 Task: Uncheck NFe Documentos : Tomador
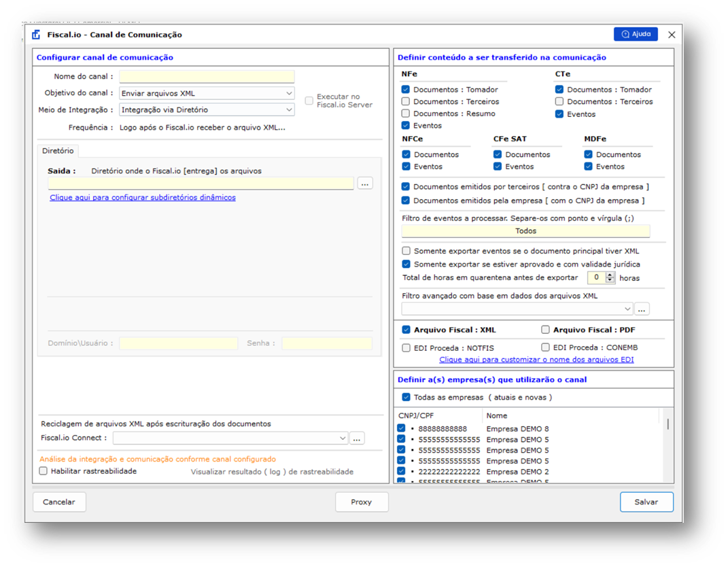click(406, 89)
